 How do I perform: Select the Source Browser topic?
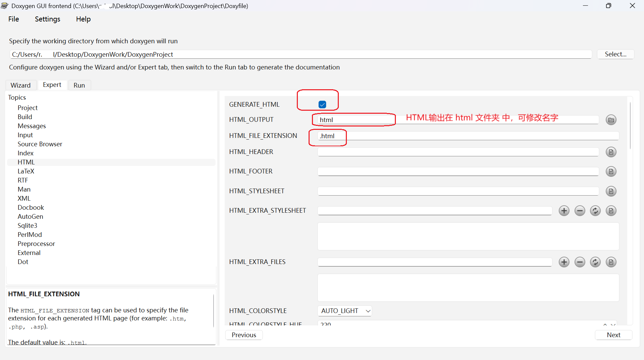40,144
